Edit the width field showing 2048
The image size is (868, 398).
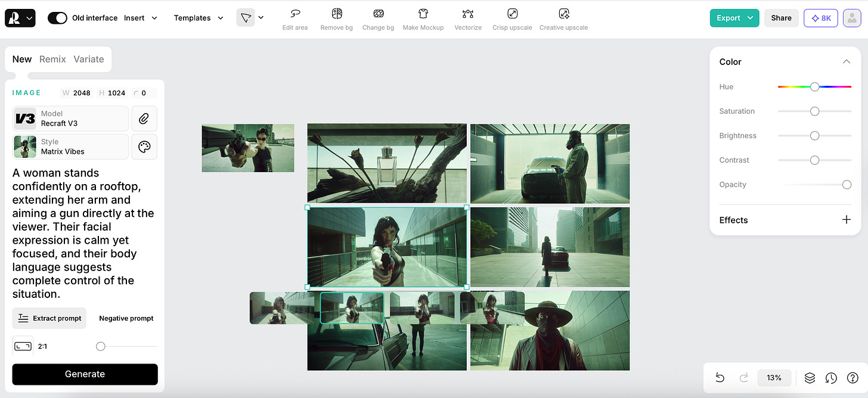coord(77,93)
